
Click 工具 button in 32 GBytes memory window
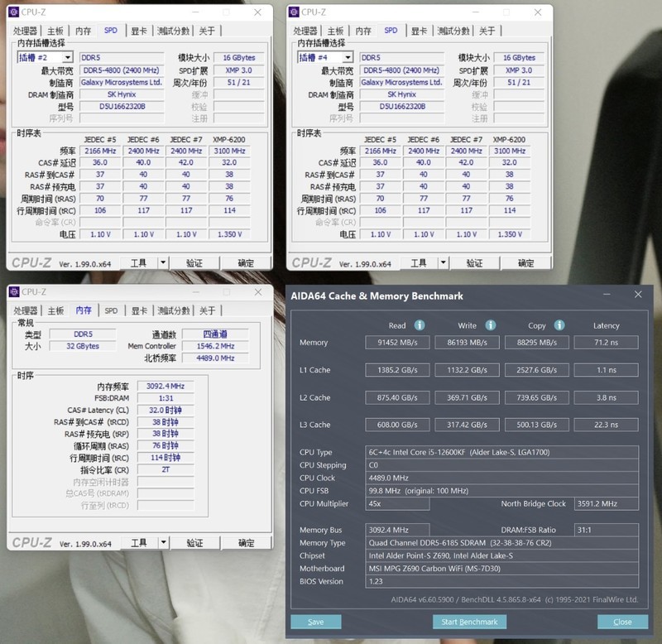click(139, 542)
